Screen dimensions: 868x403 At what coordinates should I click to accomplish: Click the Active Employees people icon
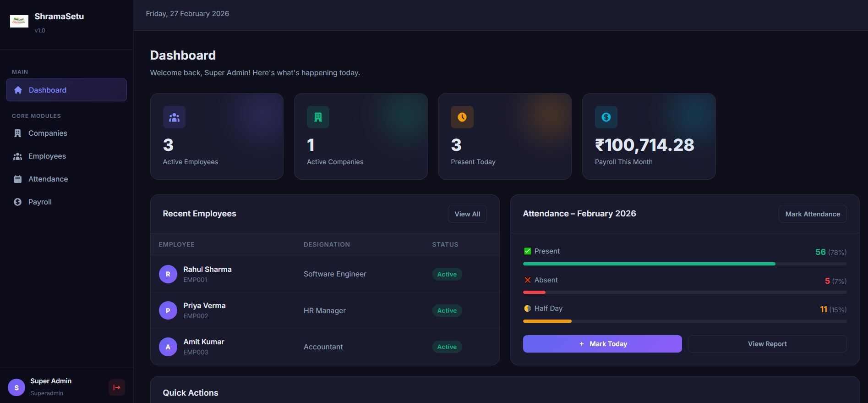click(x=174, y=117)
